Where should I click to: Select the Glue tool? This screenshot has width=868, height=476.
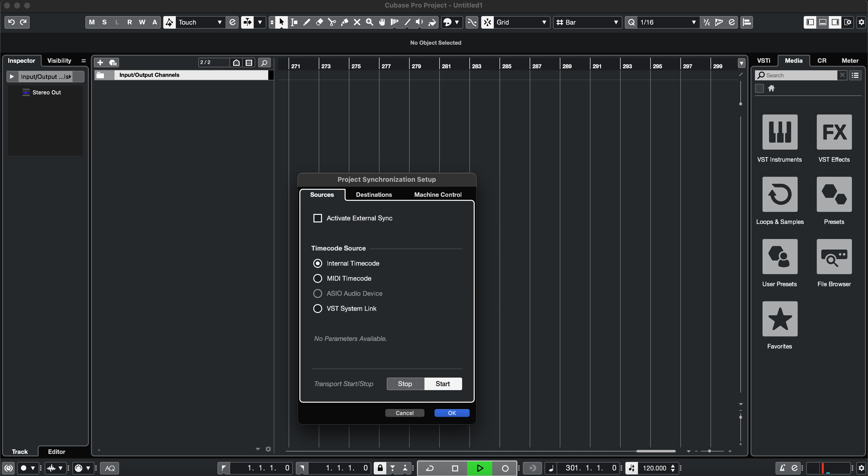[x=344, y=22]
